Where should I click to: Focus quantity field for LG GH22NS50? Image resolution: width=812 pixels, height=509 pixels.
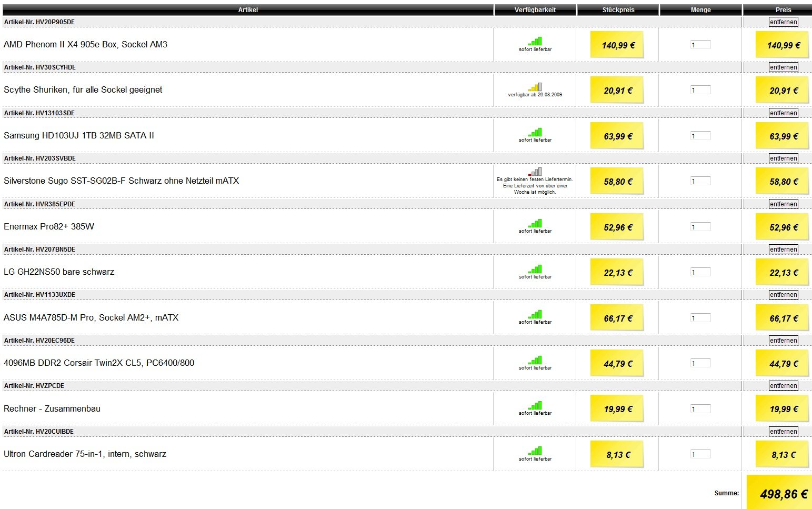pyautogui.click(x=700, y=272)
